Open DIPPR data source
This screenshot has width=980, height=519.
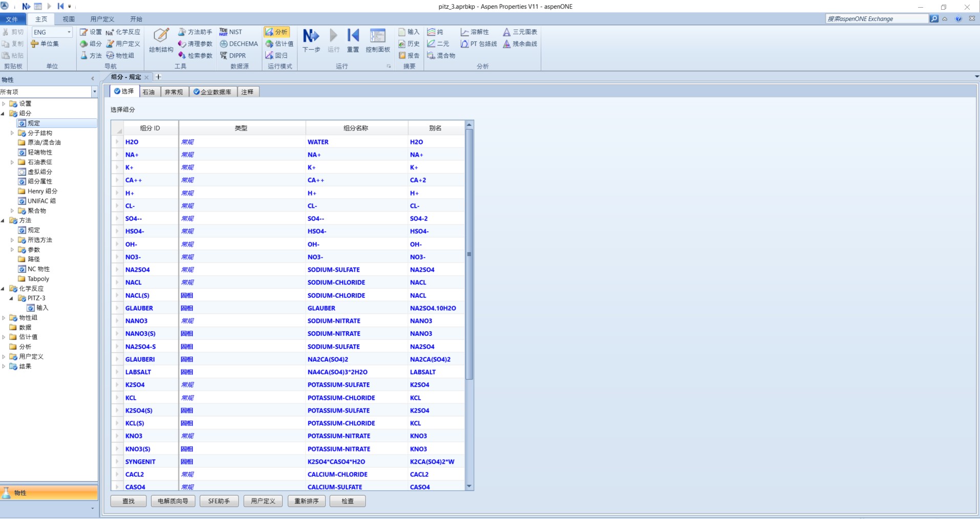[233, 55]
